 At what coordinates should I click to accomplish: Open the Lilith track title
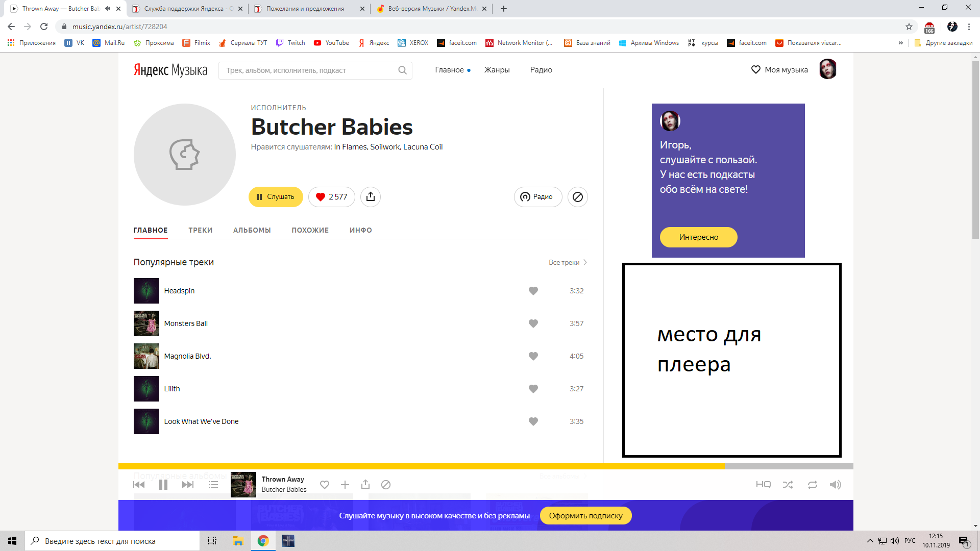pyautogui.click(x=172, y=389)
